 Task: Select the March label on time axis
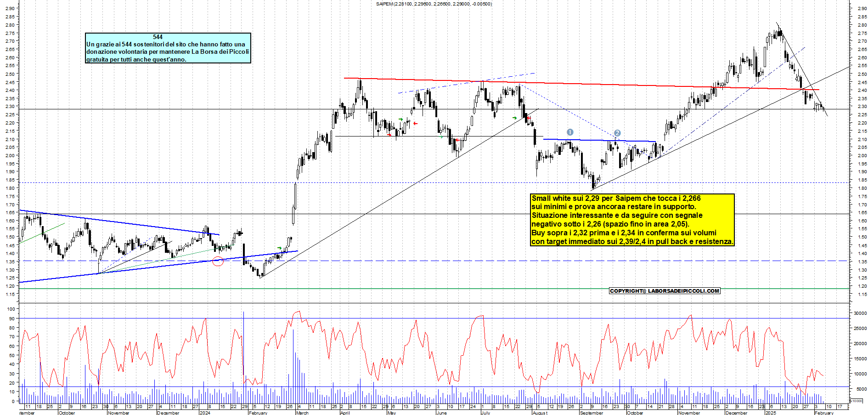[x=302, y=413]
